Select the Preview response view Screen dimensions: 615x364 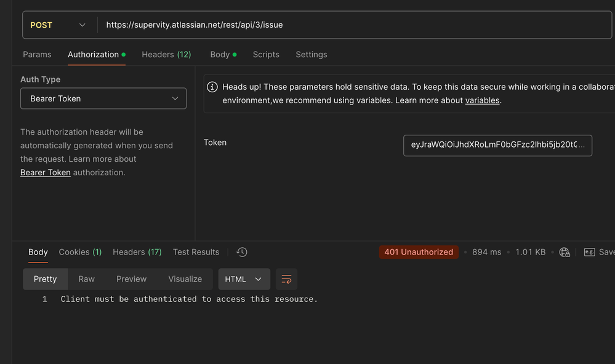pos(131,279)
